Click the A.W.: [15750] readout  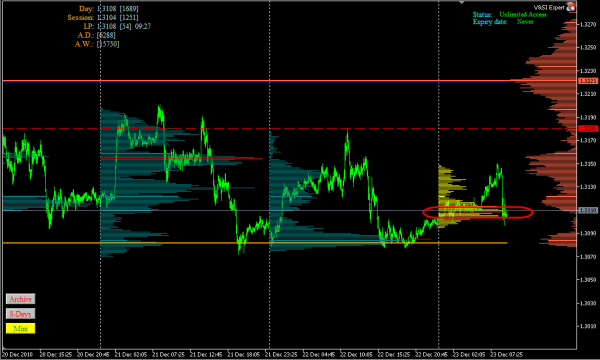97,44
